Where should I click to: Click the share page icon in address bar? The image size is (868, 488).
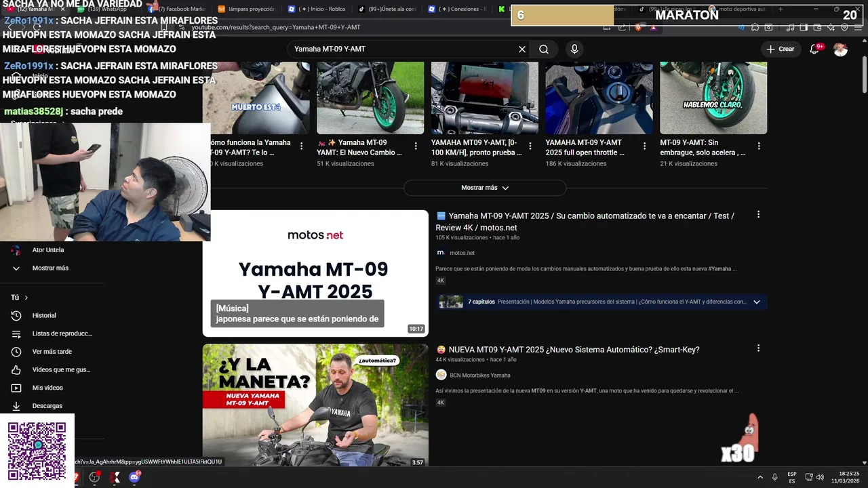pyautogui.click(x=621, y=27)
